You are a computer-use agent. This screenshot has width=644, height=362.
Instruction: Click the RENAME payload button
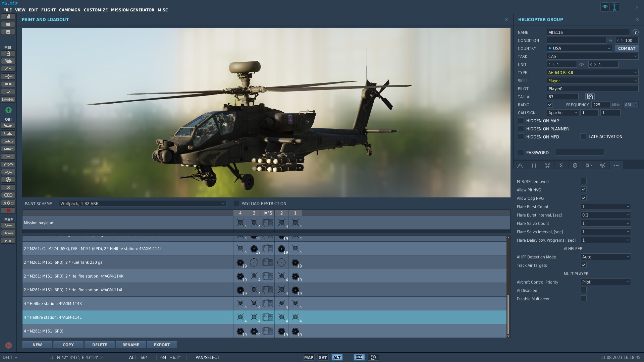pos(131,345)
